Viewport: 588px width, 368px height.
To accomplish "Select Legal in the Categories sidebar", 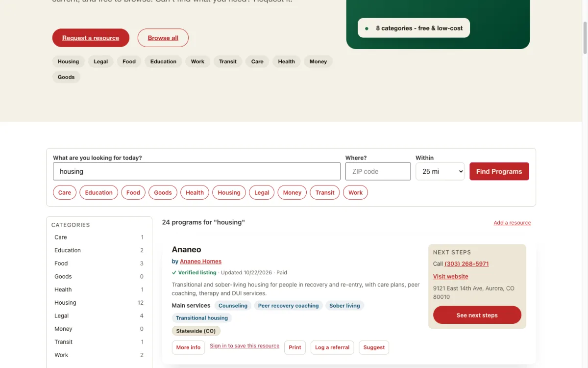I will [x=99, y=315].
